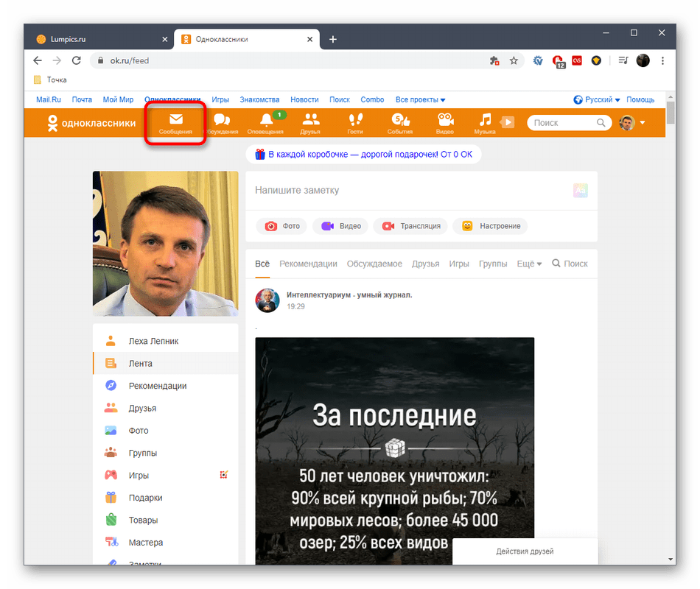Open Оповещения notifications bell
The image size is (700, 589).
click(x=265, y=123)
